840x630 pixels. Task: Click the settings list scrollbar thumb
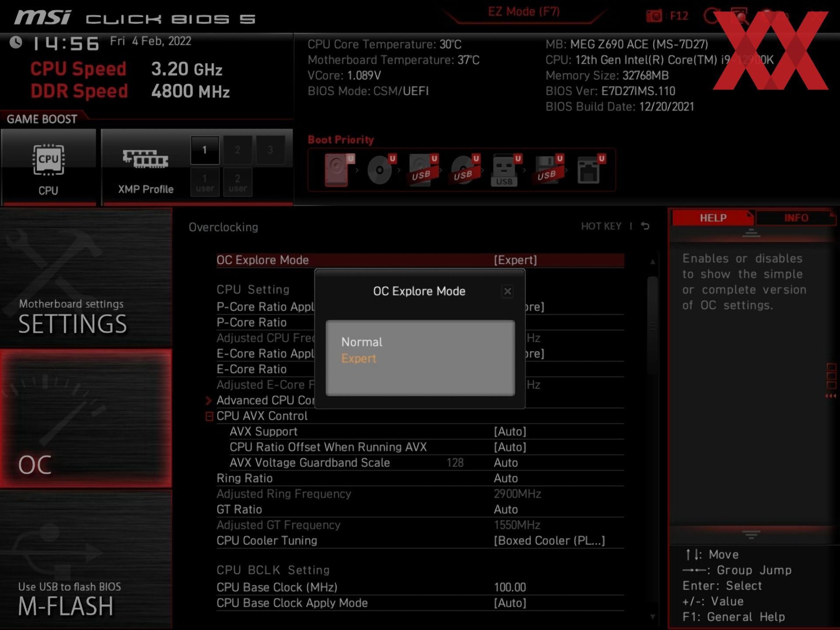(x=652, y=326)
